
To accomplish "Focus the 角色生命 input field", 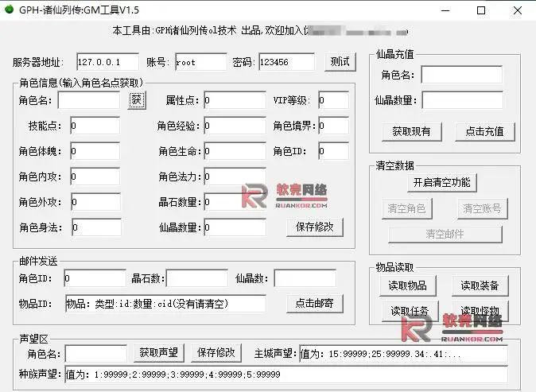I will click(235, 151).
